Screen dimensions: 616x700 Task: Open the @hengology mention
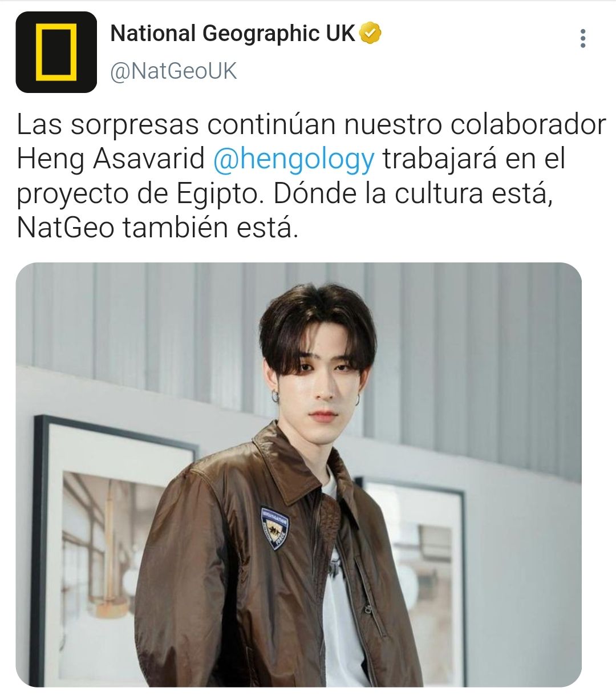(294, 159)
